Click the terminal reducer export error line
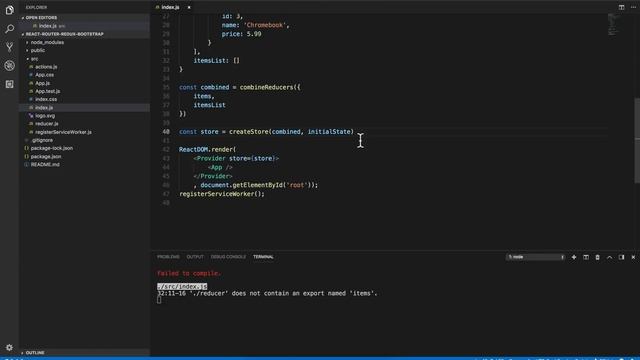This screenshot has height=360, width=640. [267, 293]
